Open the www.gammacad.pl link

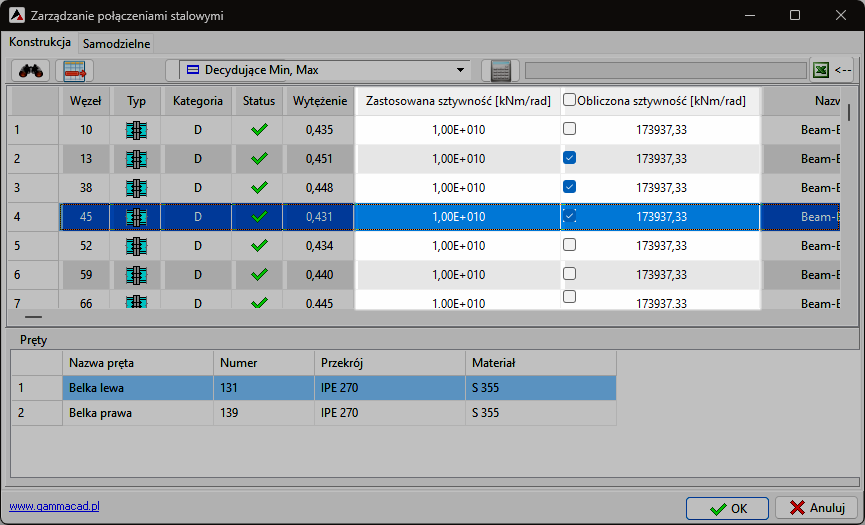click(54, 507)
